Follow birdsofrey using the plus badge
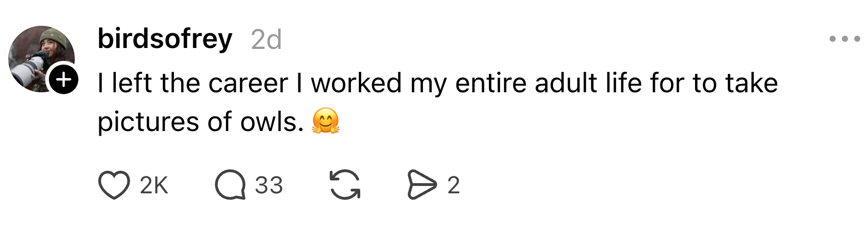 (64, 80)
